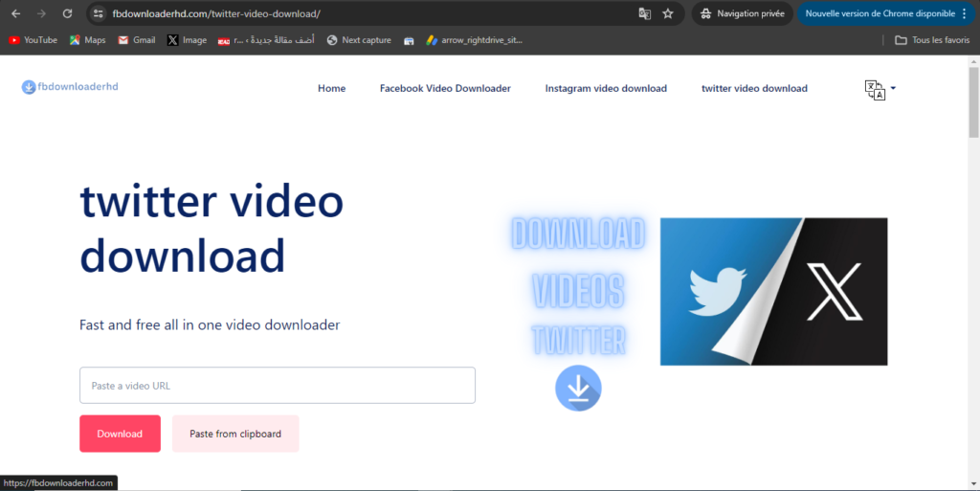Screen dimensions: 980x491
Task: Click the red Download button
Action: pos(120,434)
